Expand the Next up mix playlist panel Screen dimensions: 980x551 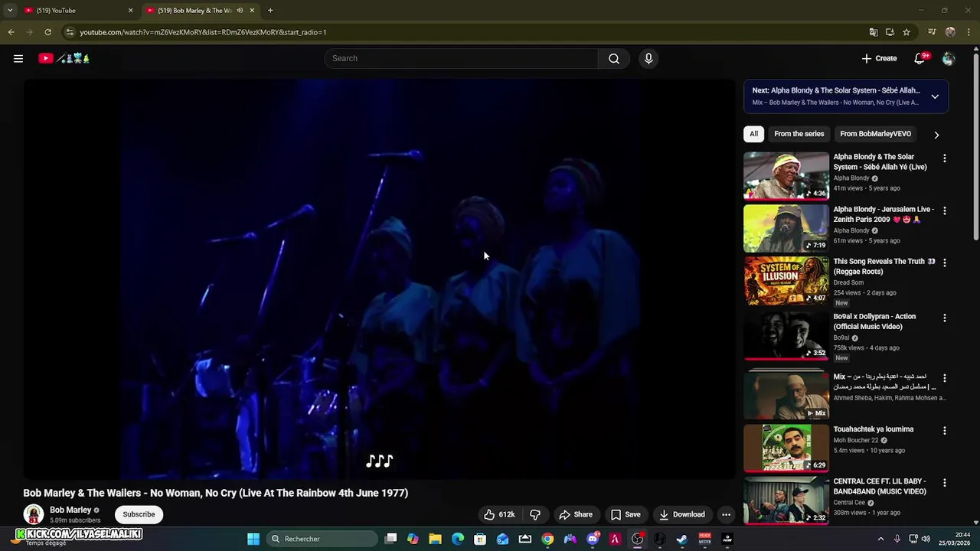pyautogui.click(x=935, y=96)
